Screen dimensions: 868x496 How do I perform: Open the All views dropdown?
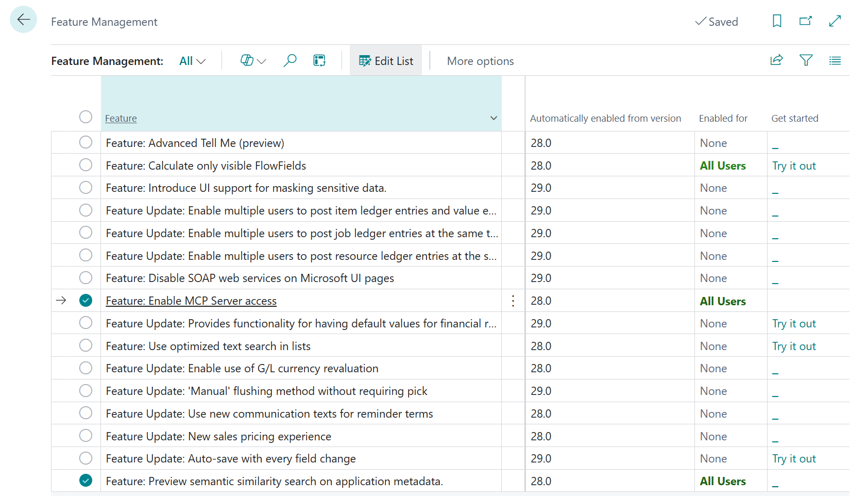click(192, 61)
